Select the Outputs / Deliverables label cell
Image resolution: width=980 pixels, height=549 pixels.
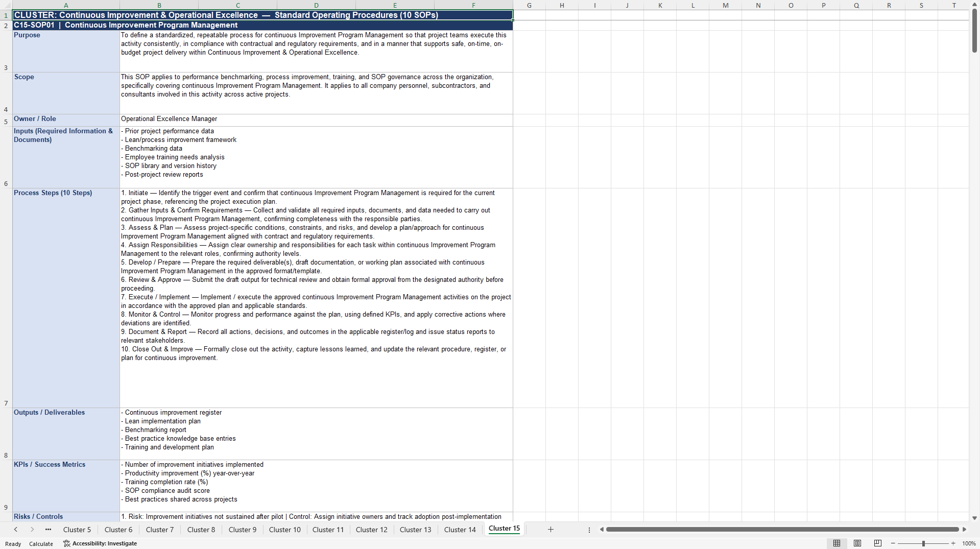pyautogui.click(x=66, y=434)
